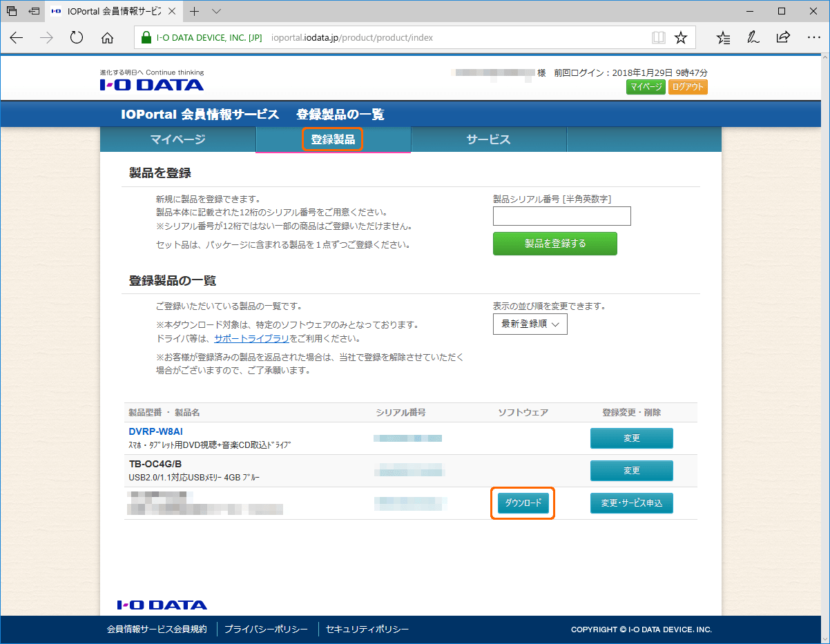Screen dimensions: 830x644
Task: Refresh the IOPortal page
Action: click(x=77, y=38)
